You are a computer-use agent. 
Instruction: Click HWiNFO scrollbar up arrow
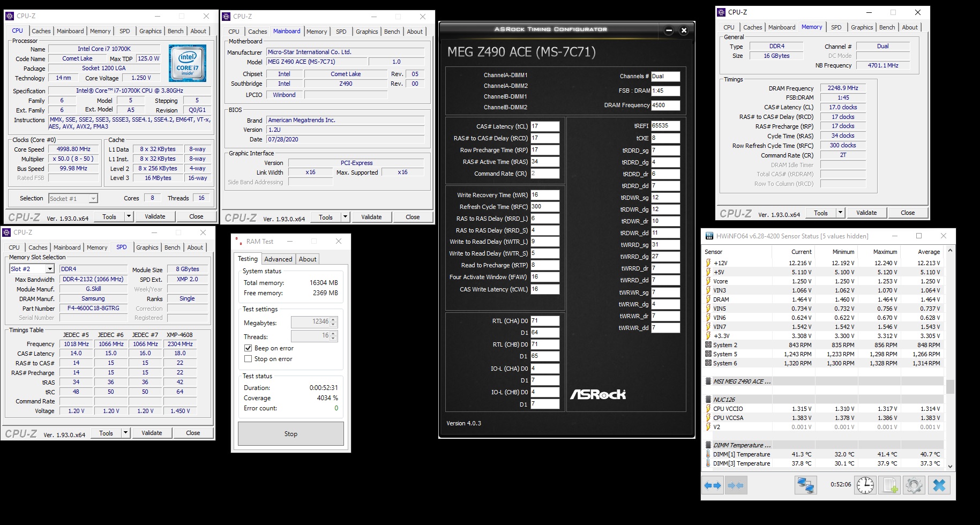[950, 250]
